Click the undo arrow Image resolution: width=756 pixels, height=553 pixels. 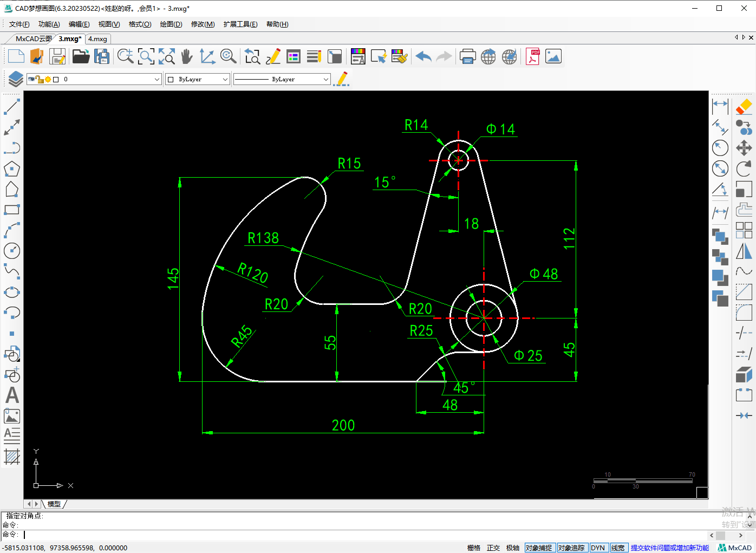click(423, 56)
